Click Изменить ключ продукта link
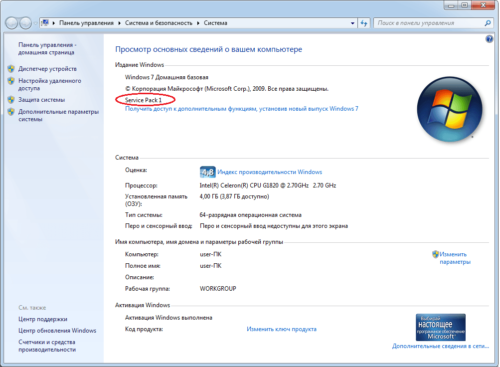500x367 pixels. click(281, 329)
